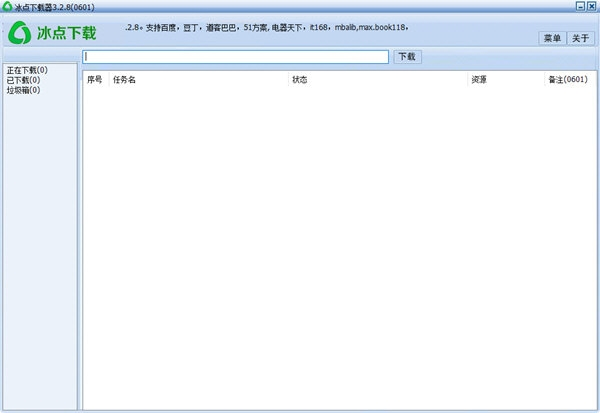Click the small title bar app icon
The height and width of the screenshot is (413, 600).
point(7,6)
